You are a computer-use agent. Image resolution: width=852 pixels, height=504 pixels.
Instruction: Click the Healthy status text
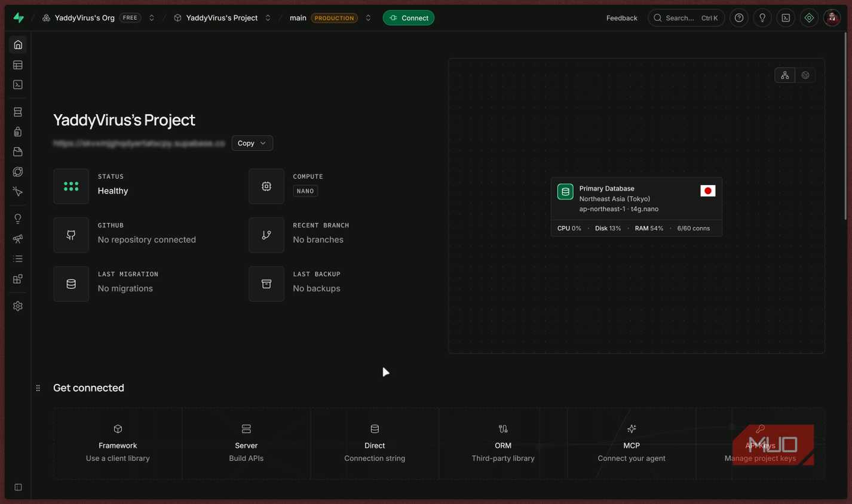pyautogui.click(x=113, y=191)
